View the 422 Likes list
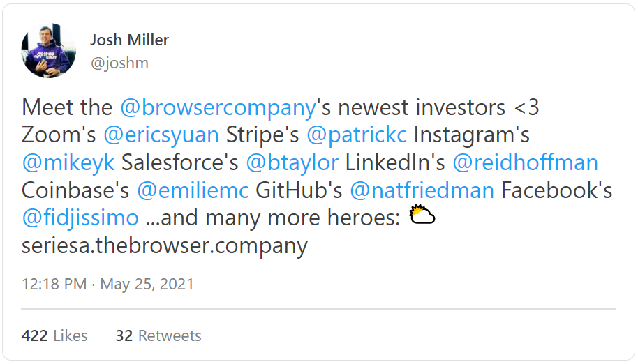Image resolution: width=638 pixels, height=364 pixels. (x=54, y=335)
